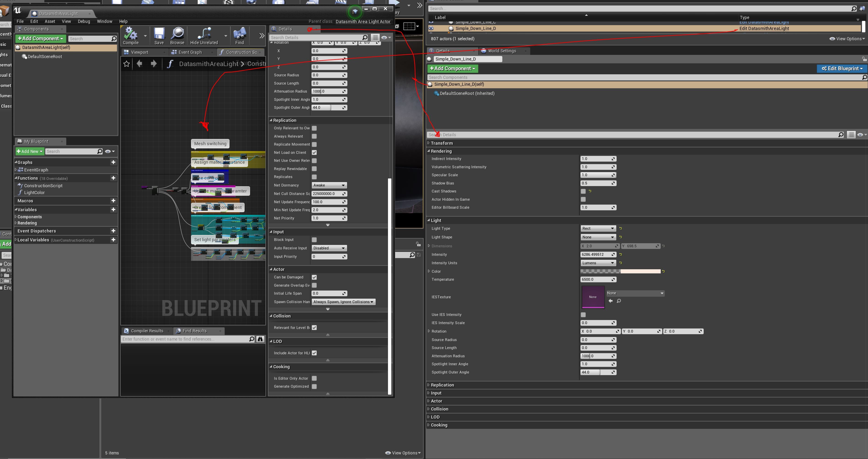Open Spawn Collision Handling dropdown

[343, 302]
